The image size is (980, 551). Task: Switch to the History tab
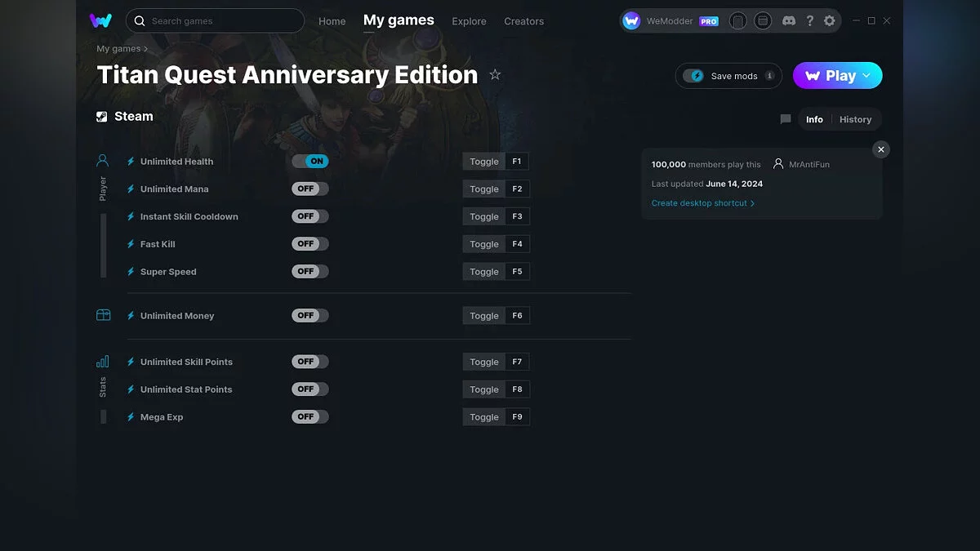click(x=856, y=118)
